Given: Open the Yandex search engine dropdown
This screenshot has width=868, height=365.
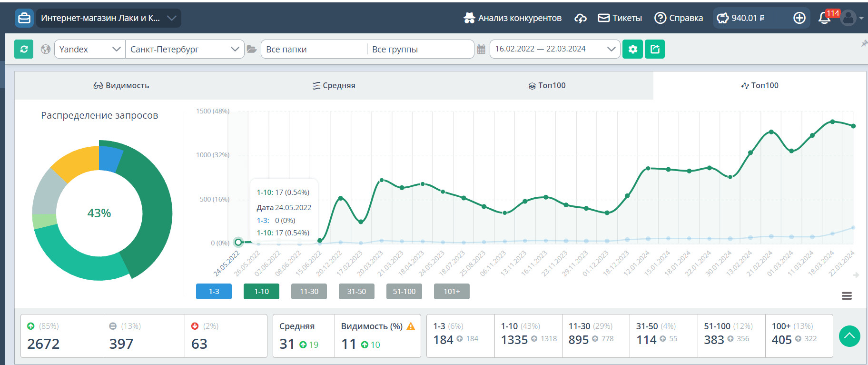Looking at the screenshot, I should point(89,49).
